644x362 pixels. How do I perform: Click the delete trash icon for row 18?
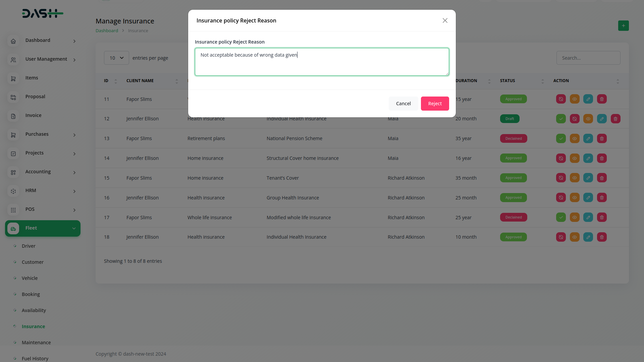pos(602,237)
